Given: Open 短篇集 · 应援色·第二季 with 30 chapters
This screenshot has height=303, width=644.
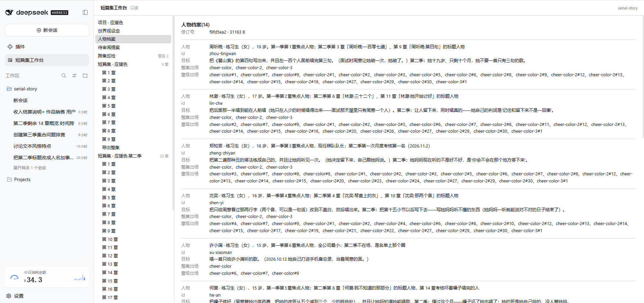Looking at the screenshot, I should pyautogui.click(x=133, y=156).
